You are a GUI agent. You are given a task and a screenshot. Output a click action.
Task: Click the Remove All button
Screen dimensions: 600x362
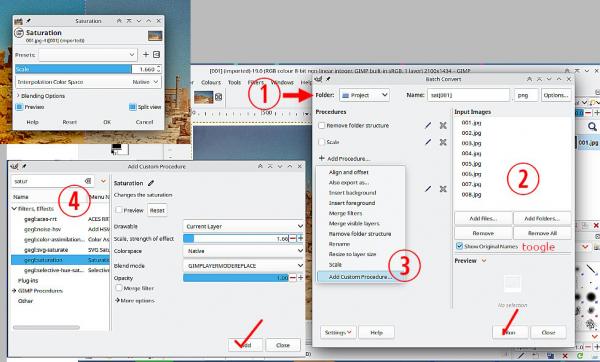(x=542, y=233)
